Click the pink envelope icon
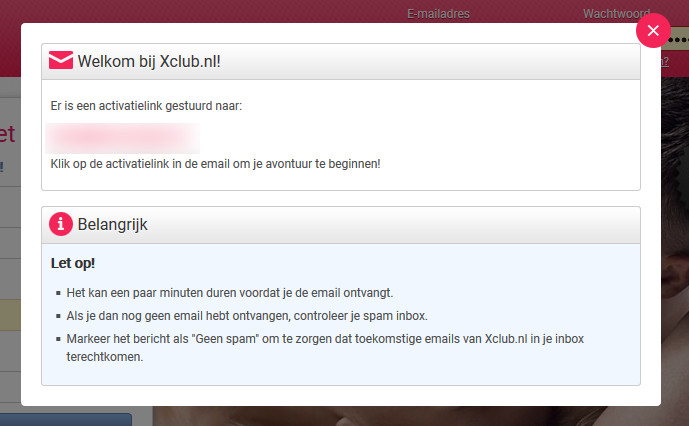Image resolution: width=689 pixels, height=426 pixels. click(61, 61)
